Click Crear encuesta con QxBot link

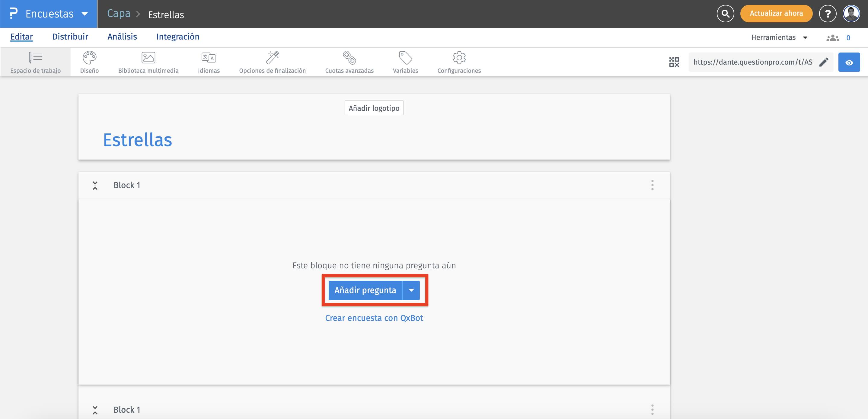374,318
